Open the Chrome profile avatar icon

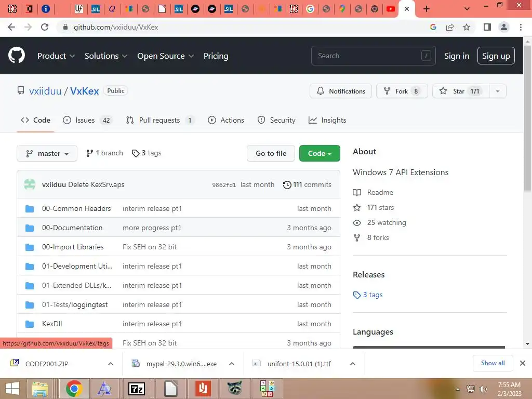click(504, 27)
